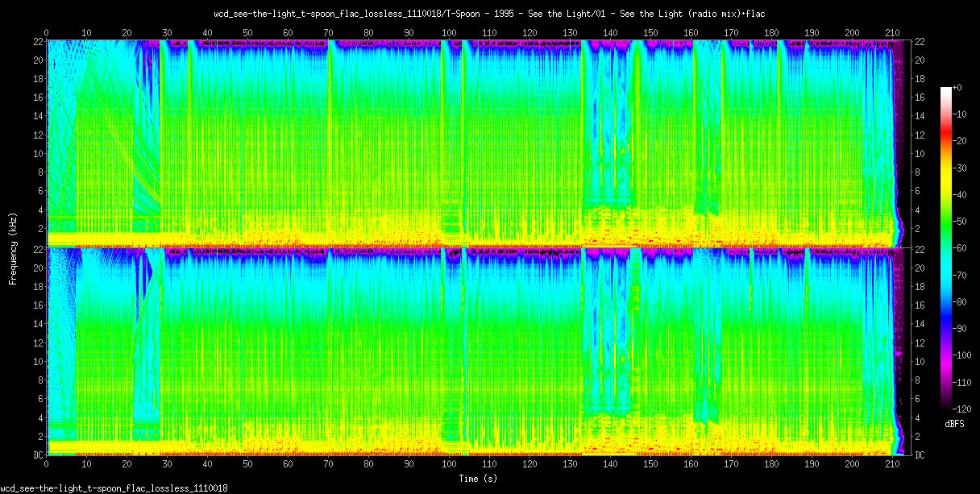Select the 50 tick on the top time axis
The width and height of the screenshot is (980, 494).
coord(247,33)
